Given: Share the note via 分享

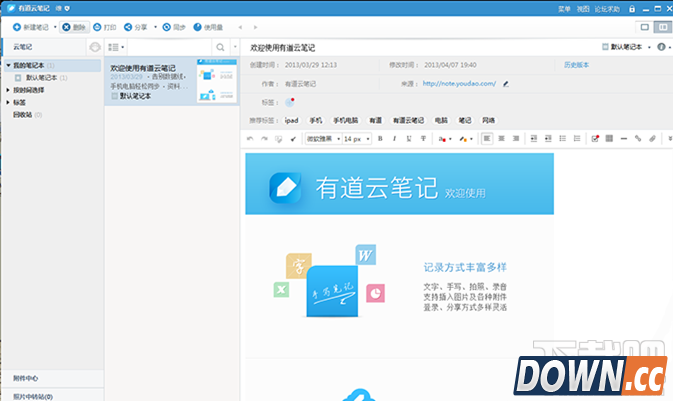Looking at the screenshot, I should coord(136,27).
